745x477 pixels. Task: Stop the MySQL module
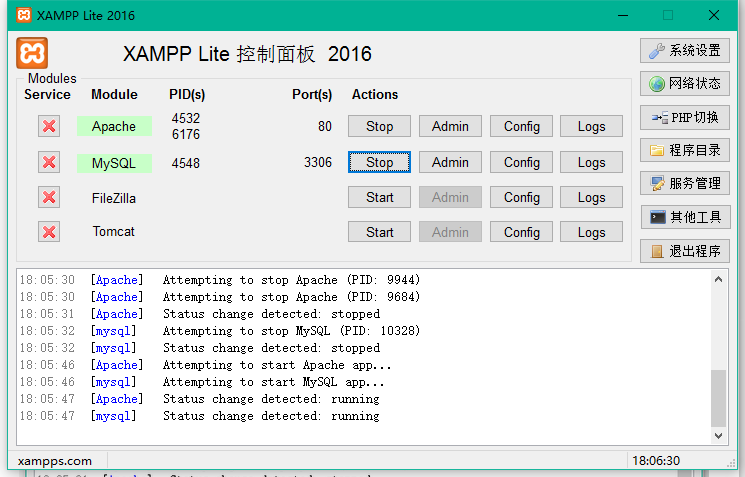379,162
